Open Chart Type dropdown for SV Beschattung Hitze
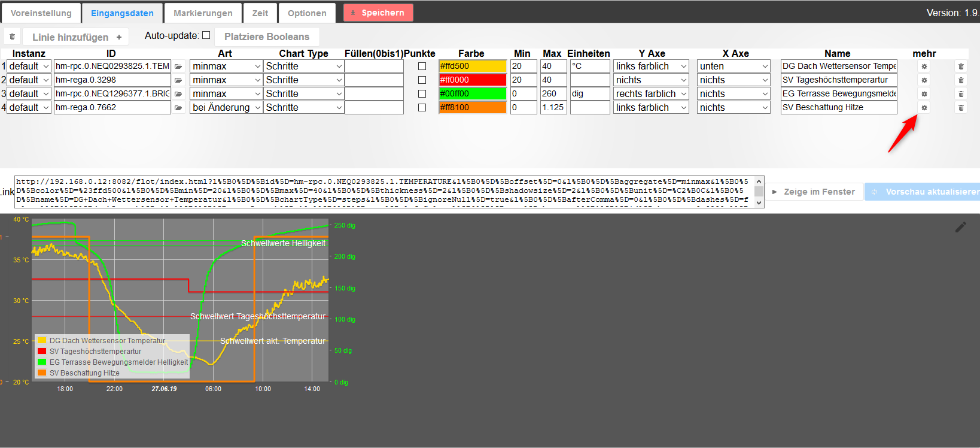The image size is (980, 448). tap(304, 107)
